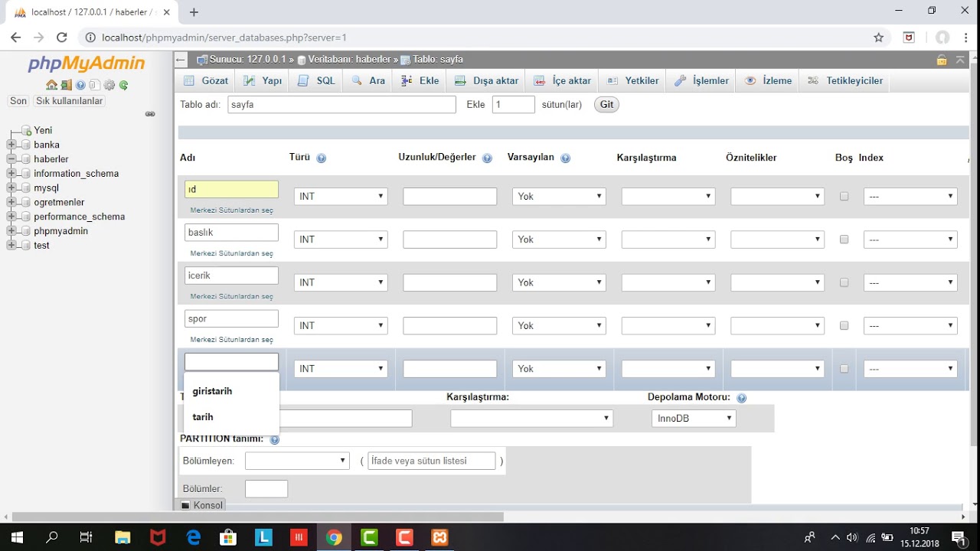The image size is (980, 551).
Task: Reload the page in Chrome
Action: (62, 37)
